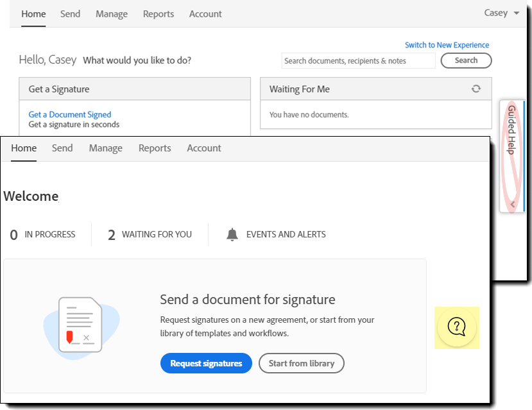The width and height of the screenshot is (532, 410).
Task: View the 2 Waiting For You items
Action: coord(150,234)
